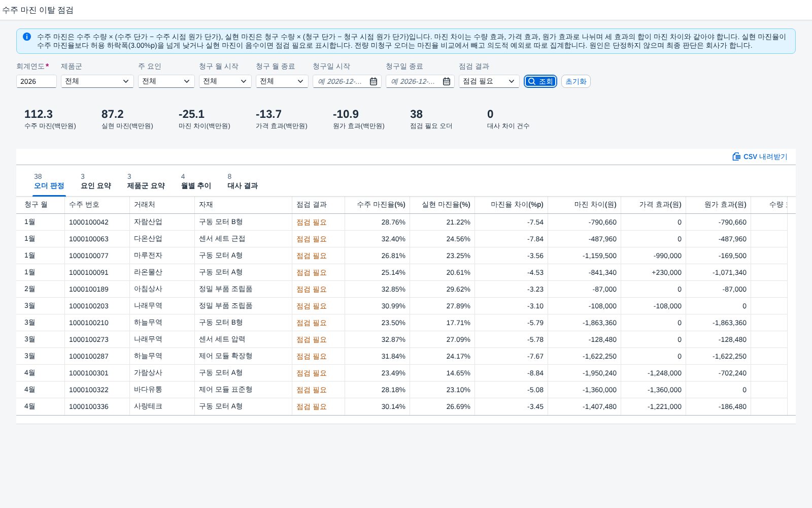812x508 pixels.
Task: Expand the 청구 월 종료 dropdown
Action: 282,81
